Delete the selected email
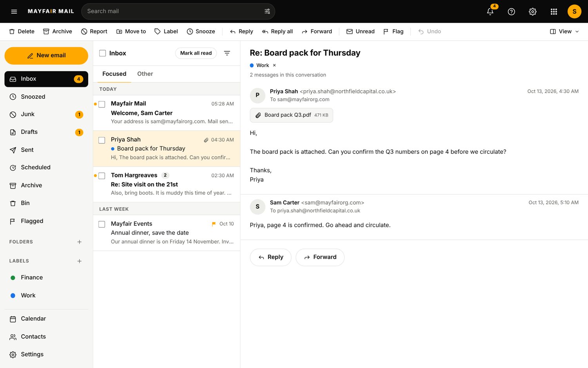Screen dimensions: 588x368 [22, 31]
